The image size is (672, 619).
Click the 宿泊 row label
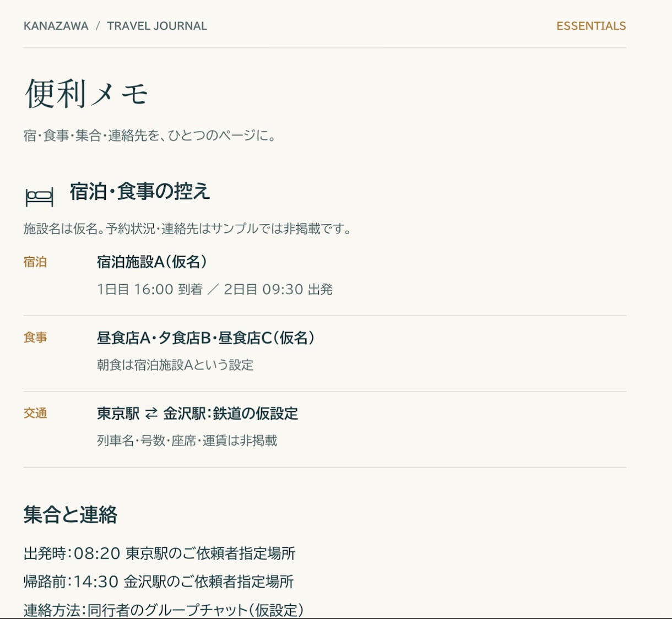[35, 262]
